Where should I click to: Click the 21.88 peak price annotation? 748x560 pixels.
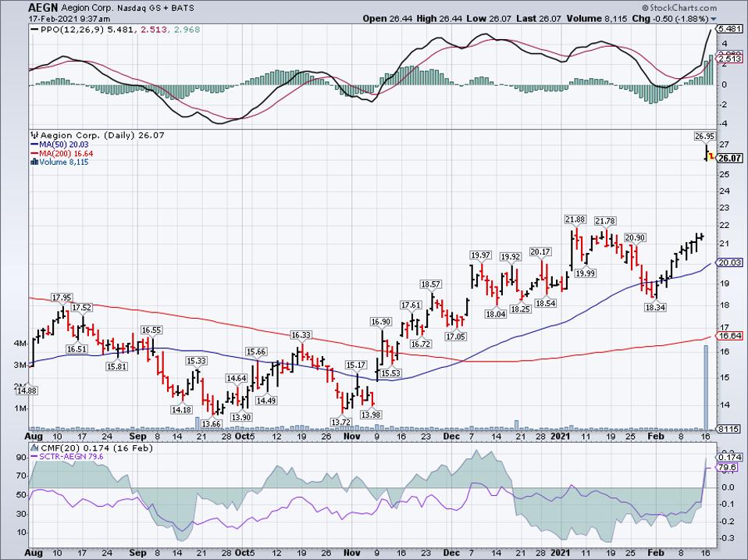575,219
